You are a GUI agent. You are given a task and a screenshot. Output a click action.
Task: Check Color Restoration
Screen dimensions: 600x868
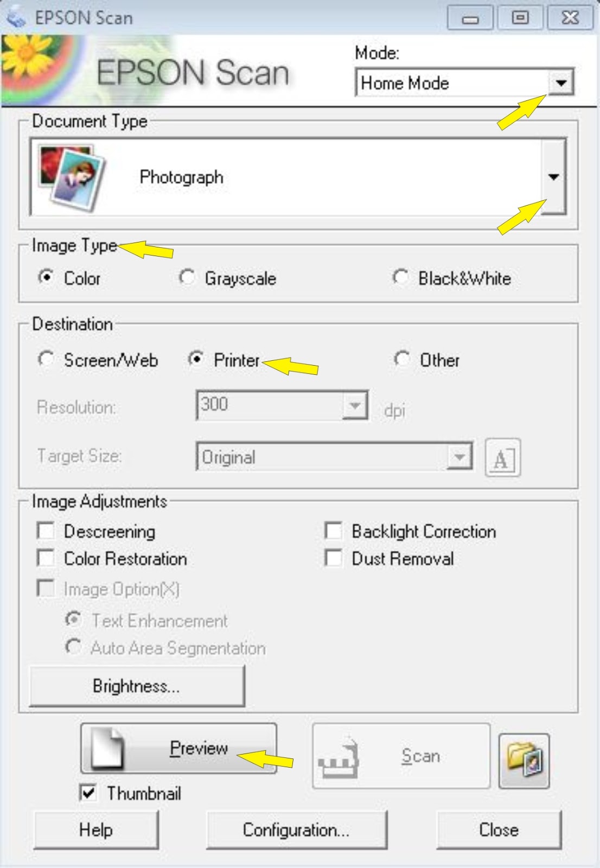(x=46, y=558)
